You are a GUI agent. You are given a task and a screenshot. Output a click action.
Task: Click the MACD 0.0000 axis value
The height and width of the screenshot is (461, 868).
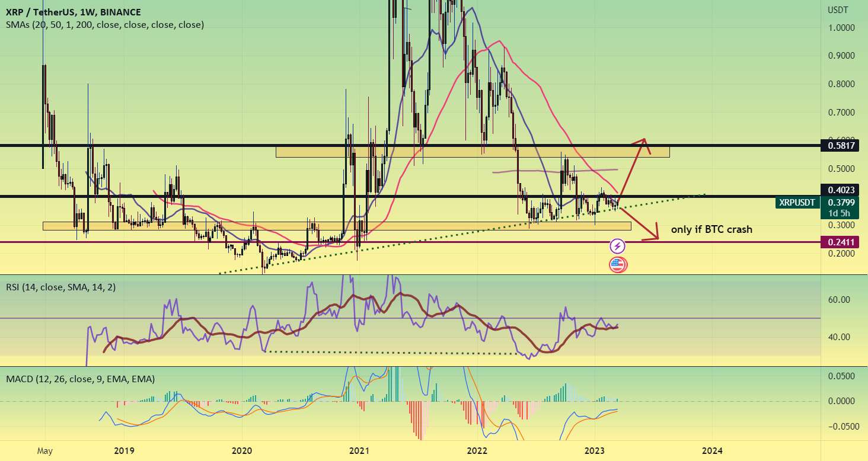click(841, 401)
